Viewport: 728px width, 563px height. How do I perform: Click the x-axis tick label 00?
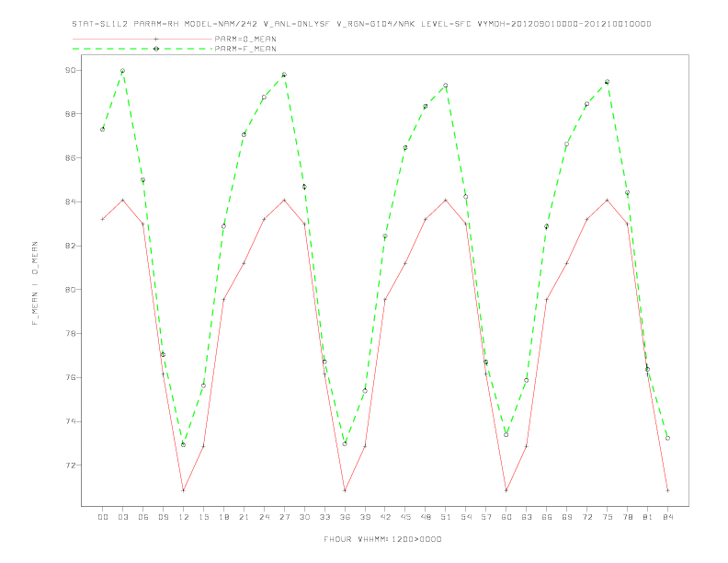103,517
